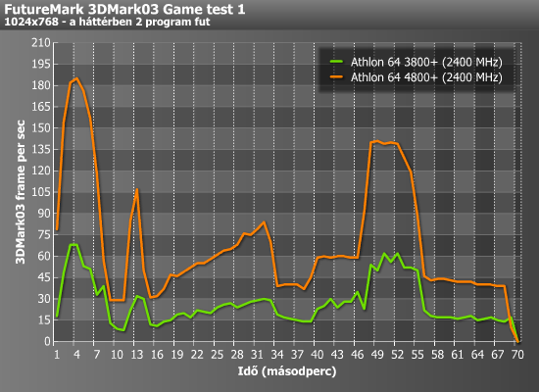Click the y-axis label '195'

(x=41, y=65)
